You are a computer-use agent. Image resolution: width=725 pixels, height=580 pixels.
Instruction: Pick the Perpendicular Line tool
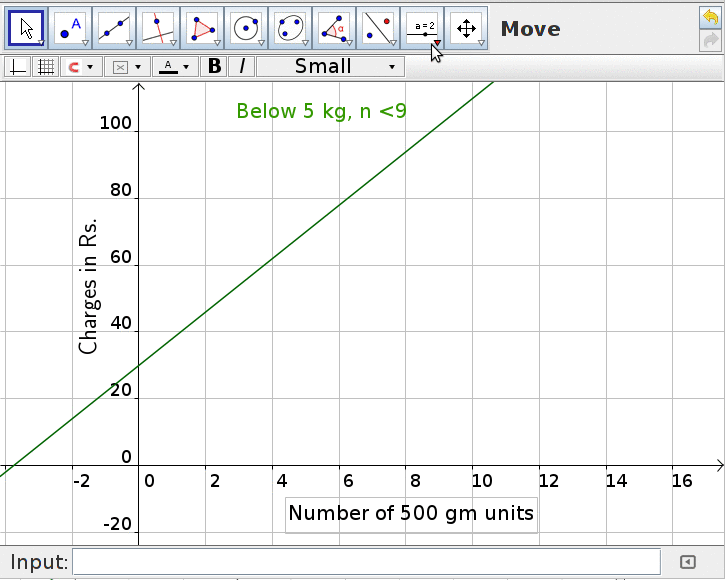[x=158, y=28]
